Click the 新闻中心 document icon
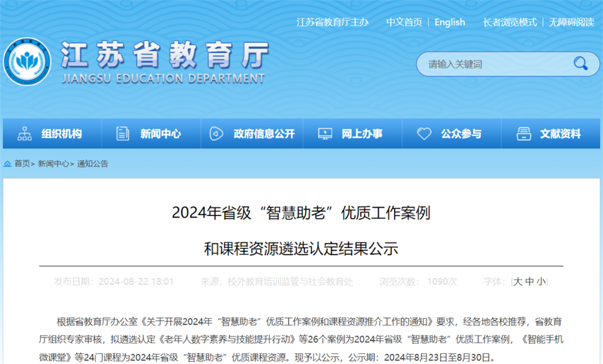603x364 pixels. 122,134
